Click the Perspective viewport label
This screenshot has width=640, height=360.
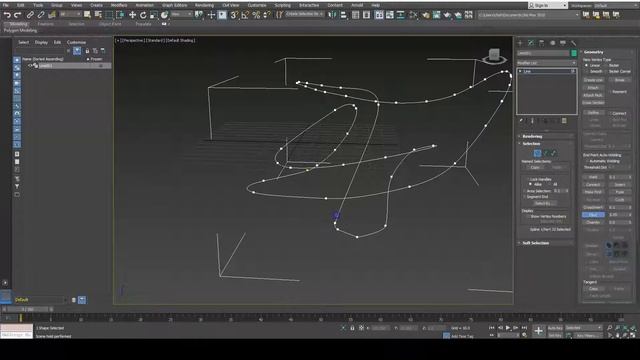tap(133, 40)
